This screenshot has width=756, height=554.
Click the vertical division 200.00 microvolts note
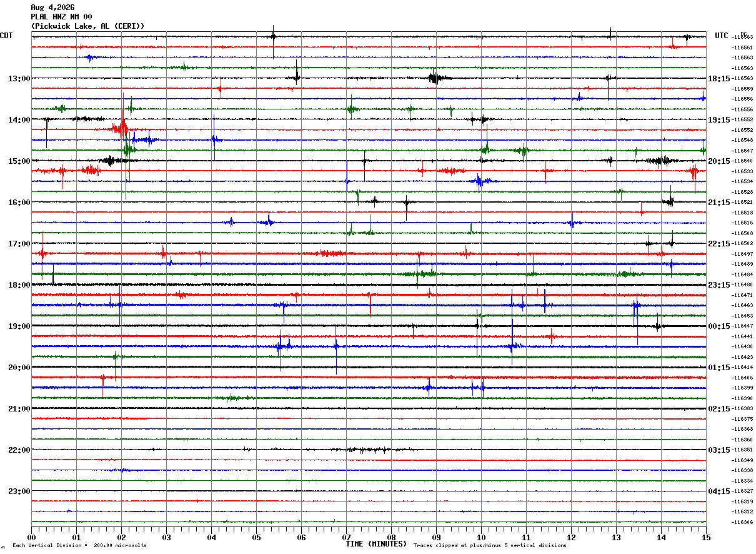point(79,545)
